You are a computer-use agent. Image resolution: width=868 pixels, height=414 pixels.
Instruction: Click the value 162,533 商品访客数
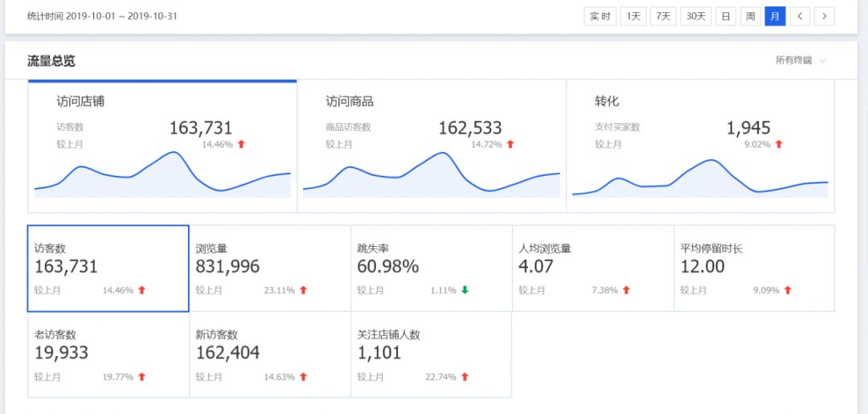[470, 128]
